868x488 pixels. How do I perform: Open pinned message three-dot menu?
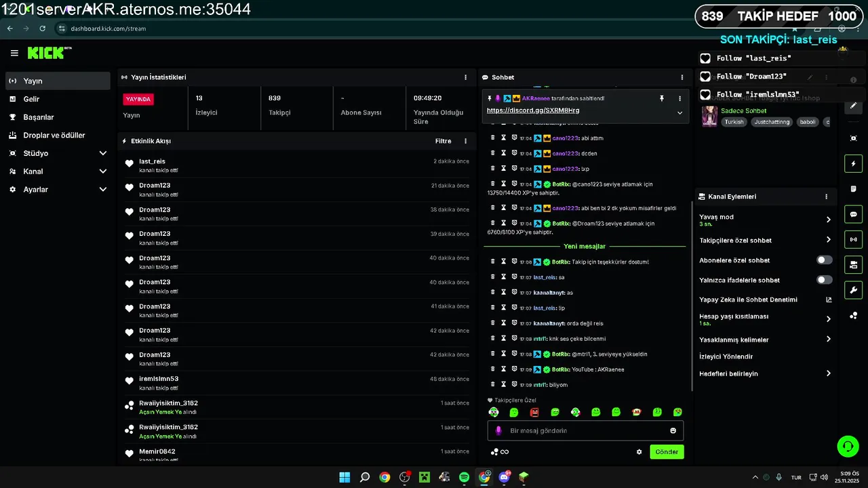679,98
